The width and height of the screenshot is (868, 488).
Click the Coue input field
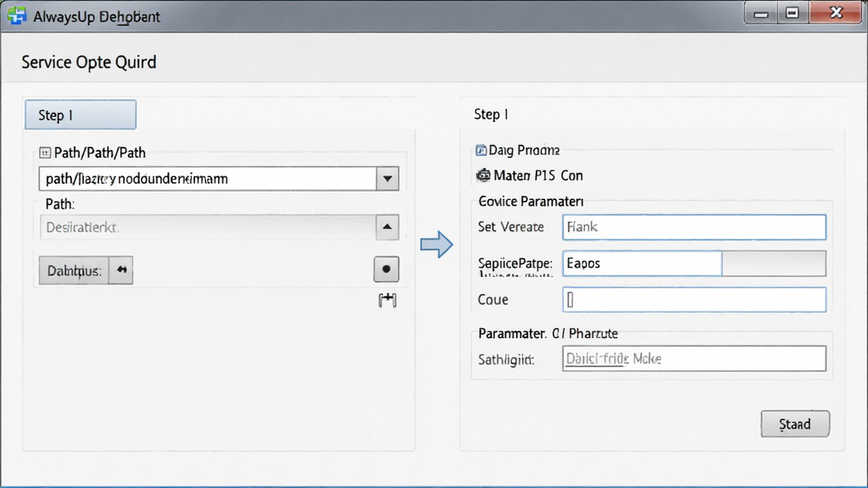tap(694, 299)
